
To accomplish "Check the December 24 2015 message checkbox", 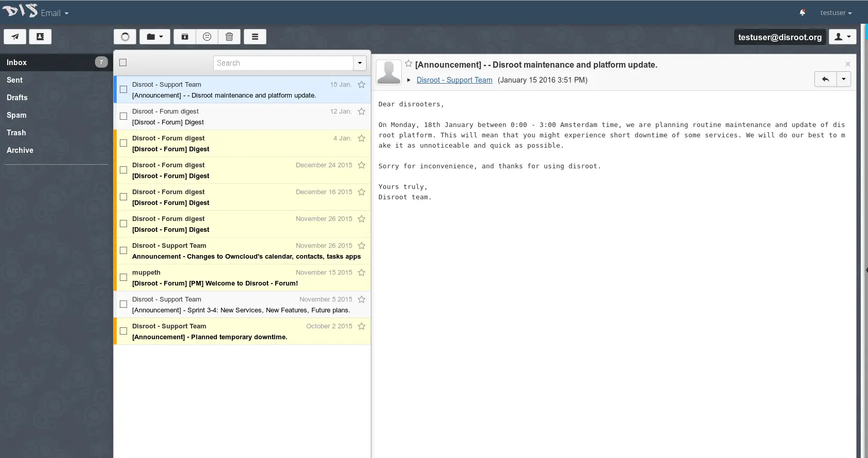I will (x=123, y=170).
